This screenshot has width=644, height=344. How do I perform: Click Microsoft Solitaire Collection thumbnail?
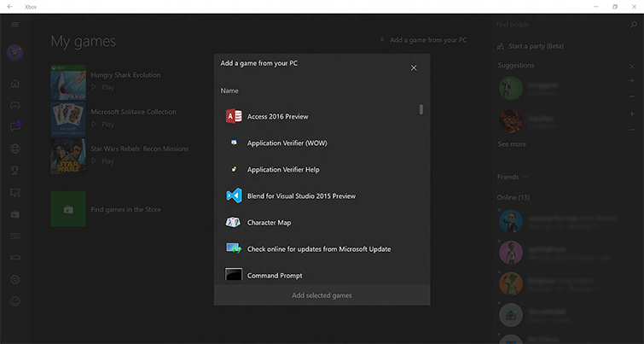(68, 120)
